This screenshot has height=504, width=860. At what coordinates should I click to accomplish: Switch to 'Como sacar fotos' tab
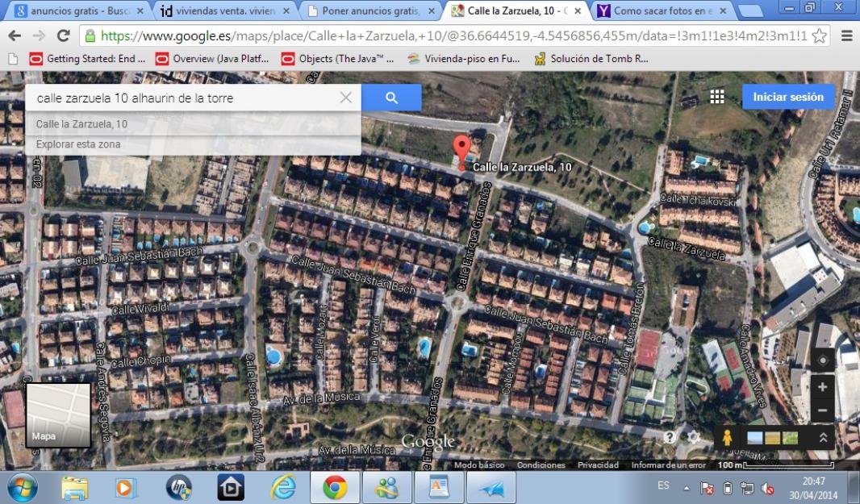(x=662, y=10)
